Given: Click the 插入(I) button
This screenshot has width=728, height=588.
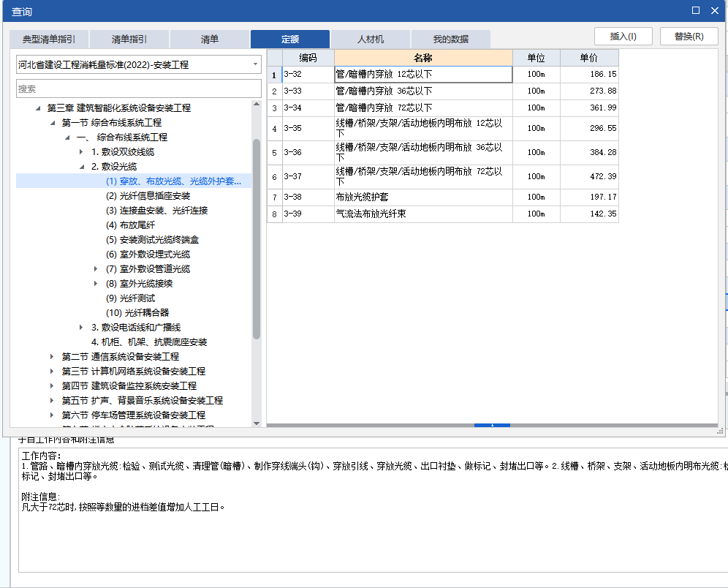Looking at the screenshot, I should pyautogui.click(x=623, y=37).
